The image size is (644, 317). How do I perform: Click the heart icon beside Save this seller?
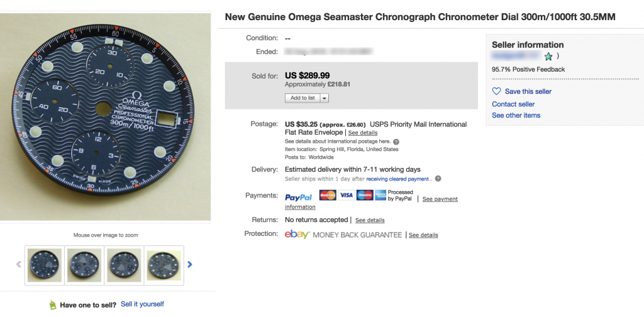click(x=497, y=91)
